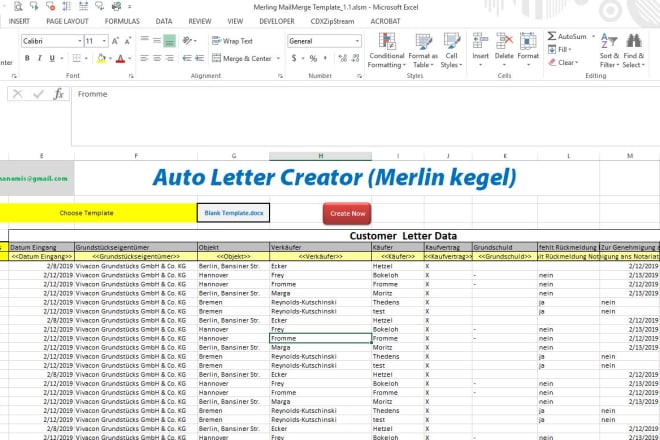Click the Insert Function fx icon
660x440 pixels.
(59, 93)
